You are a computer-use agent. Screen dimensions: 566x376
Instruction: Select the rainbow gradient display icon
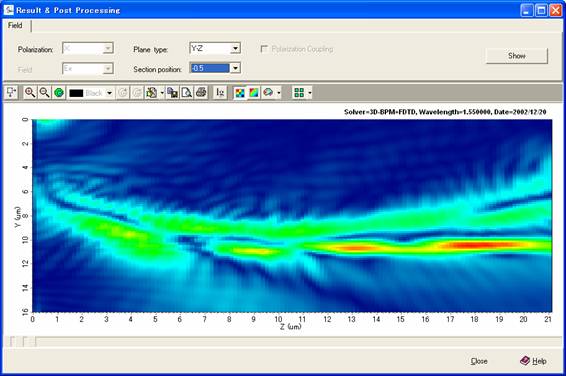254,93
